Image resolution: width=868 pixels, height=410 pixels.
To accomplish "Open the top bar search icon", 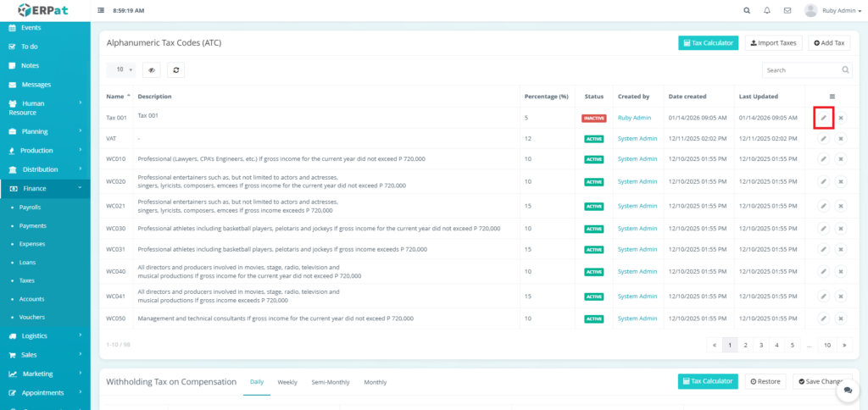I will tap(746, 11).
